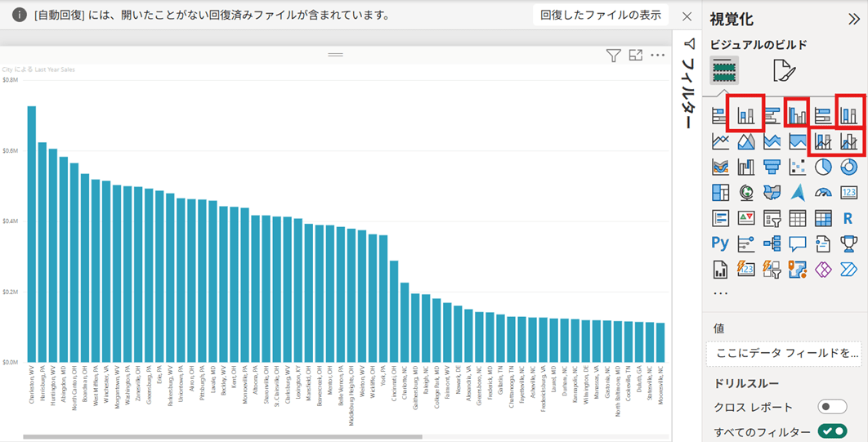
Task: Select the key influencers visual
Action: 746,243
